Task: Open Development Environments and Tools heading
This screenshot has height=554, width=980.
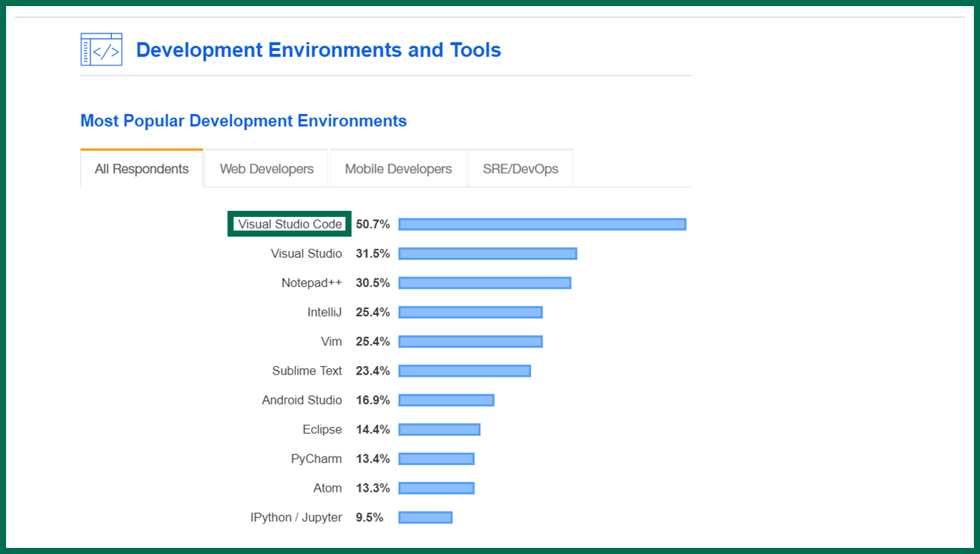Action: [x=318, y=50]
